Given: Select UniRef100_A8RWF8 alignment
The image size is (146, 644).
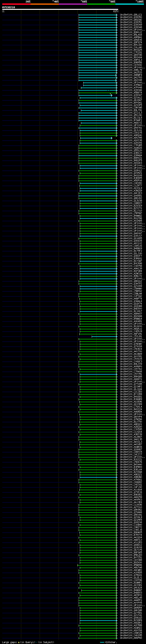Looking at the screenshot, I should tap(131, 75).
